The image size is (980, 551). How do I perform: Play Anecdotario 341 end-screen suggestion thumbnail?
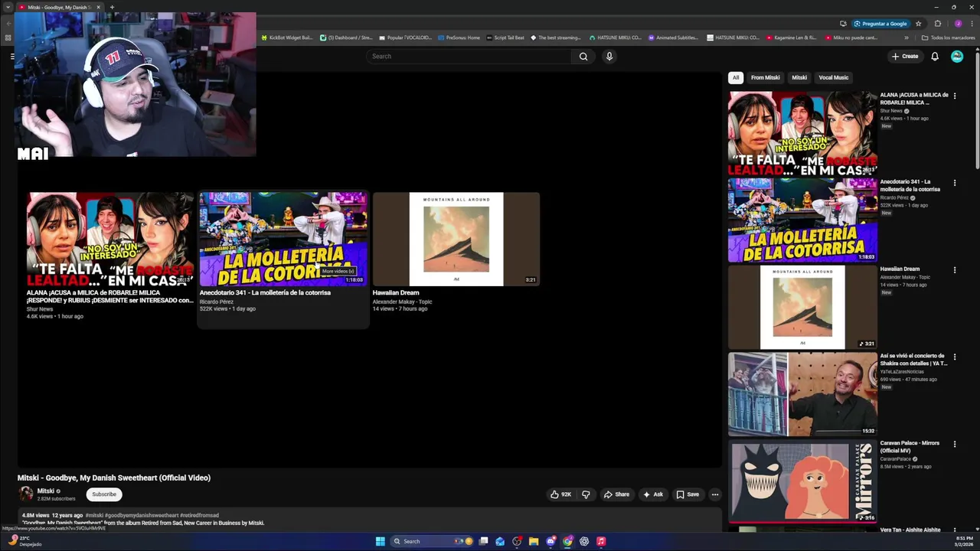tap(283, 239)
